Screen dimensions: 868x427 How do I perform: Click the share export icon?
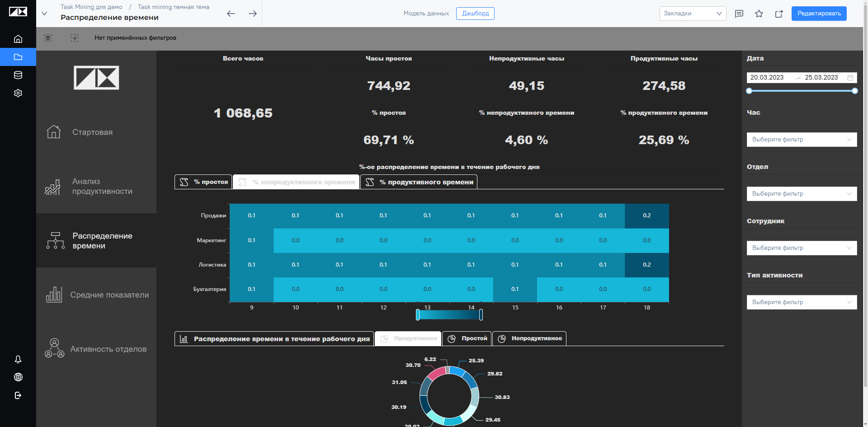pos(779,14)
